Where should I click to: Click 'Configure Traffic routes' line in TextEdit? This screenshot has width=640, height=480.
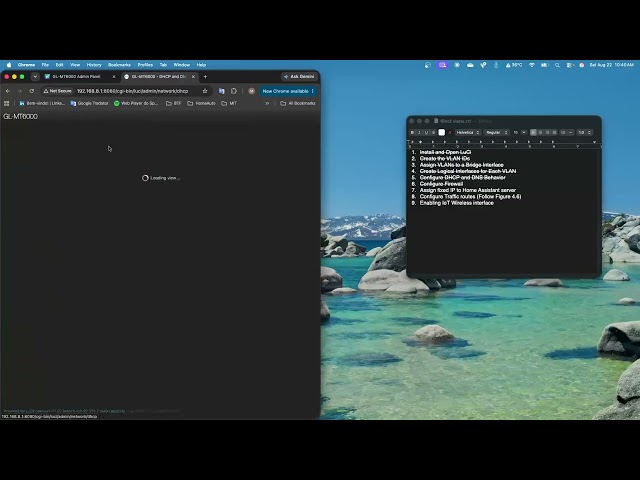470,196
